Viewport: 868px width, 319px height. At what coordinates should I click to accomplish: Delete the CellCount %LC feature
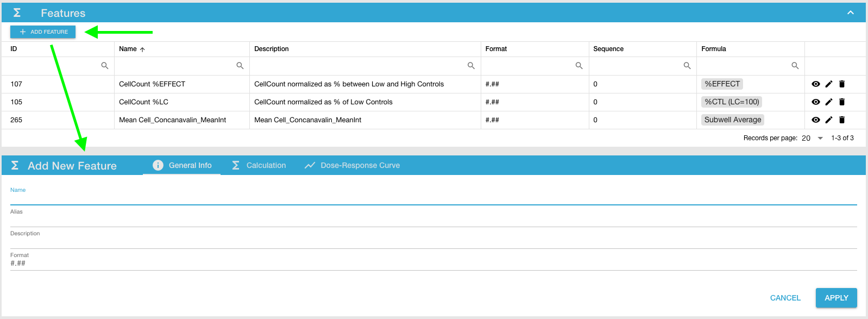[841, 102]
